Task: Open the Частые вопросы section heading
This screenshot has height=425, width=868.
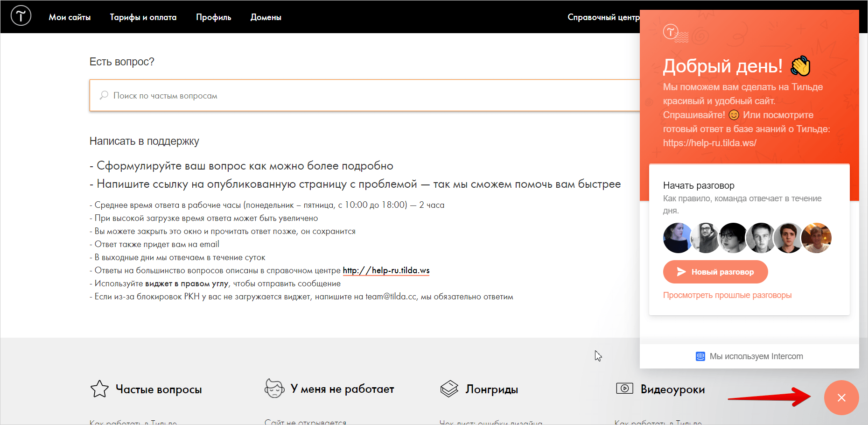Action: point(159,390)
